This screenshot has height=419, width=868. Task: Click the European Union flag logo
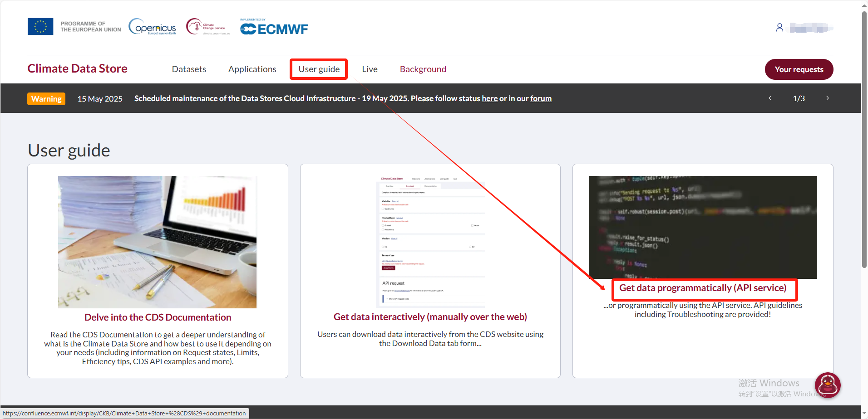(x=40, y=27)
